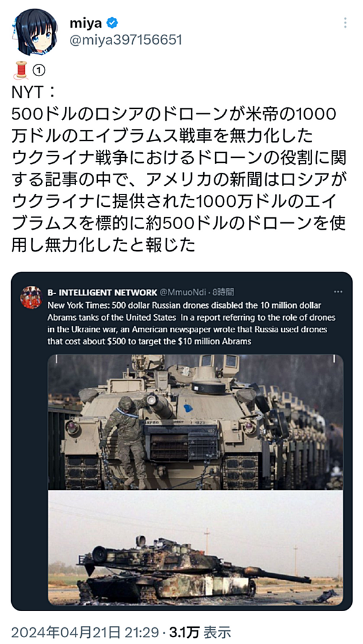Click the B- INTELLIGENT NETWORK account name
The image size is (363, 644).
point(102,292)
